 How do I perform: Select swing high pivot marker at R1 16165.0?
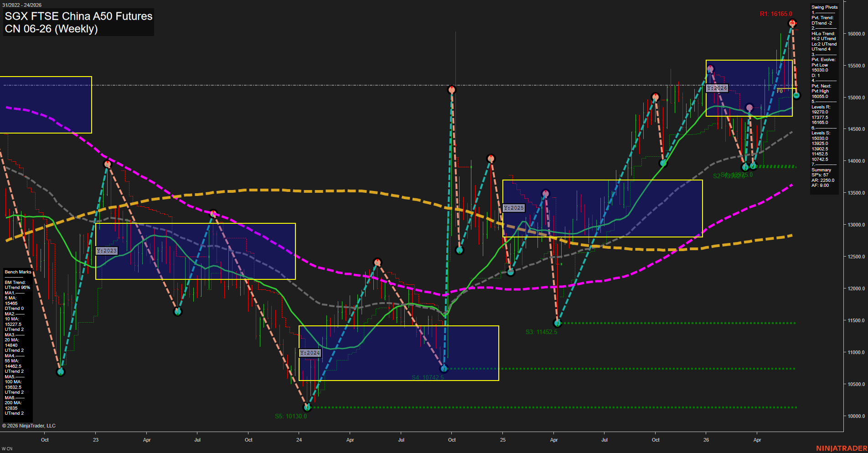pos(792,23)
